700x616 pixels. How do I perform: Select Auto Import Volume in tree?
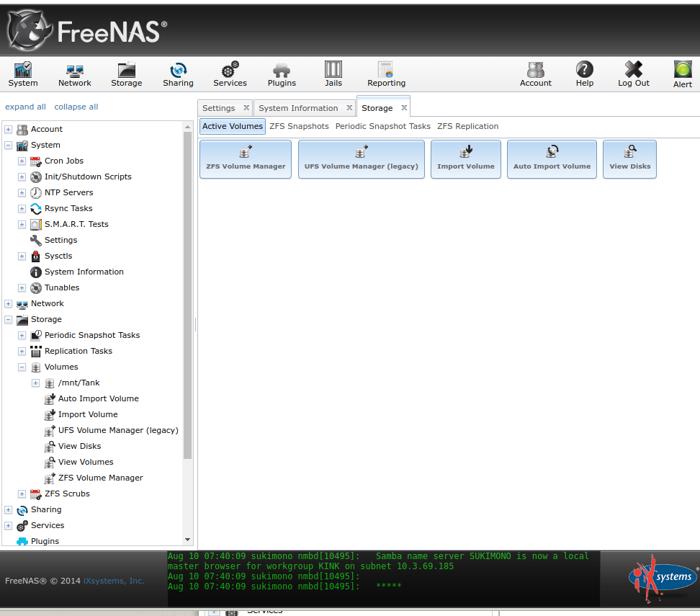click(x=91, y=398)
